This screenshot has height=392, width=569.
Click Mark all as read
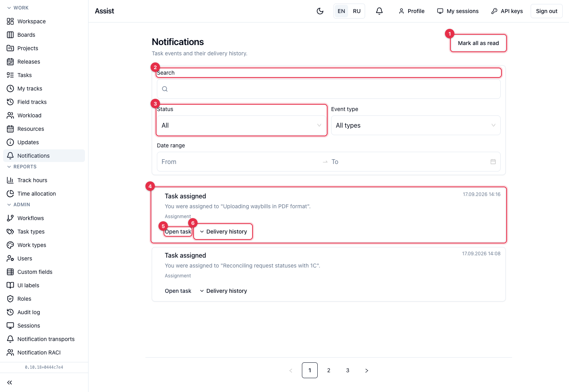(x=479, y=43)
